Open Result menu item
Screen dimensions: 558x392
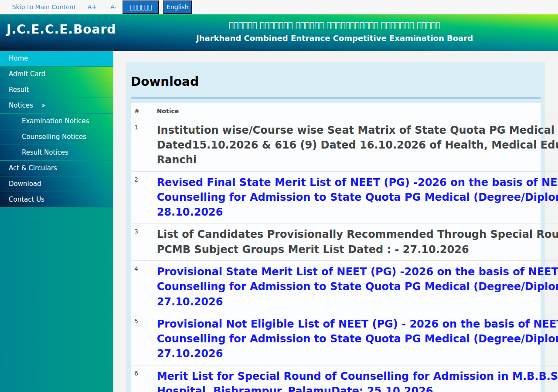coord(57,90)
